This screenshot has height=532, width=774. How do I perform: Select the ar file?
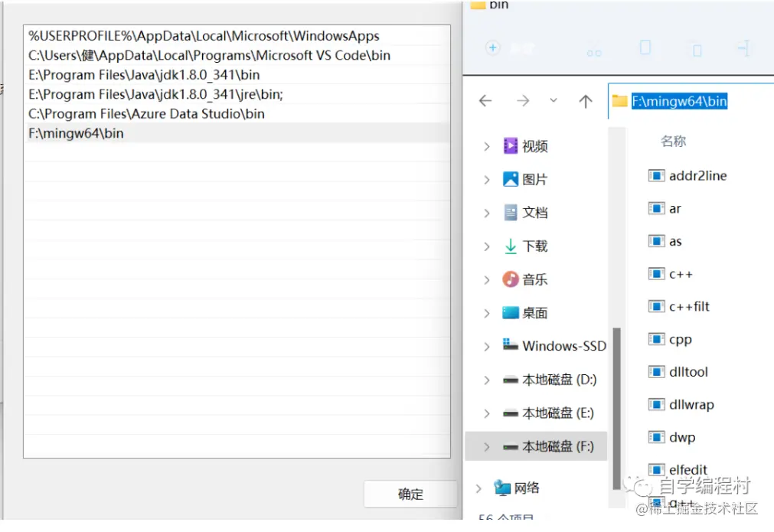pyautogui.click(x=665, y=209)
